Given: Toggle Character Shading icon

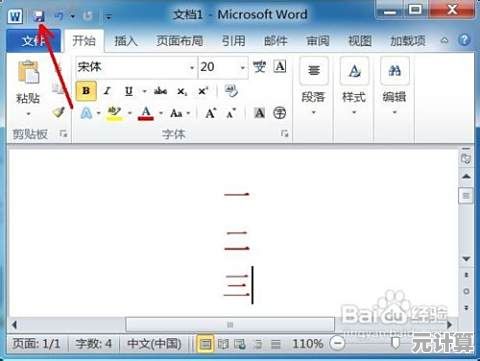Looking at the screenshot, I should [259, 113].
